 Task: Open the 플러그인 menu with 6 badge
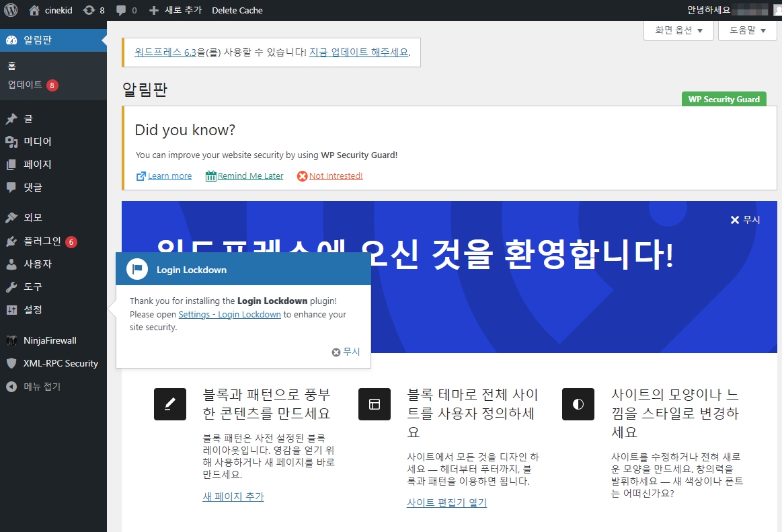53,241
